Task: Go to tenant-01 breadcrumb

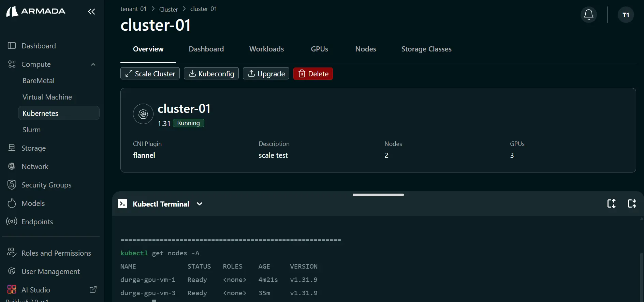Action: pos(133,9)
